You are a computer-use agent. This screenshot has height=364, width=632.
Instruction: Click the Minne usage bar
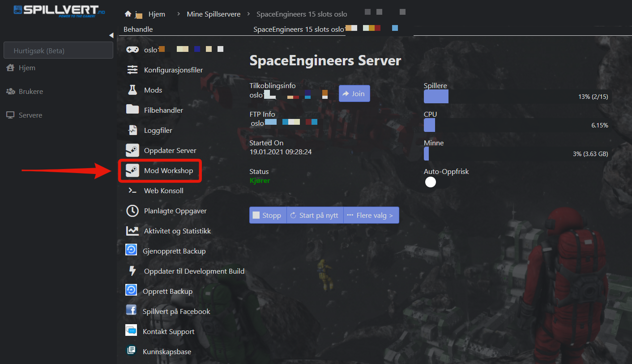(517, 154)
